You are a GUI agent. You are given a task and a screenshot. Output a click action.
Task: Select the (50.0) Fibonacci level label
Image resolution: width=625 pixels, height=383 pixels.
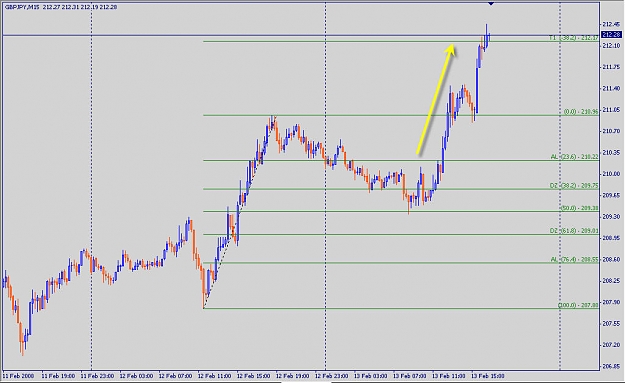[580, 208]
